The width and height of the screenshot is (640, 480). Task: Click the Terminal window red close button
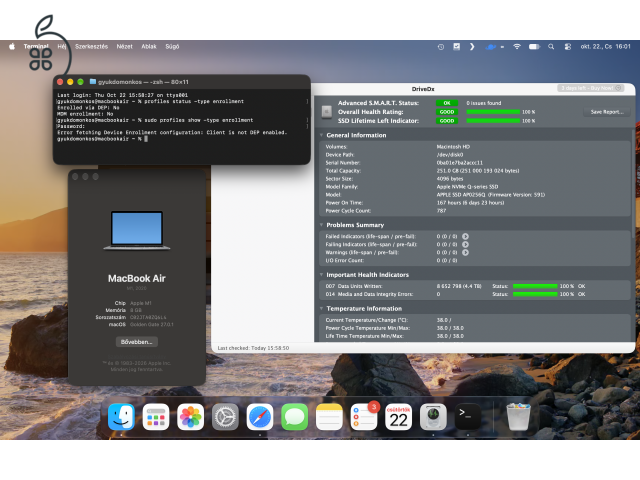coord(60,82)
